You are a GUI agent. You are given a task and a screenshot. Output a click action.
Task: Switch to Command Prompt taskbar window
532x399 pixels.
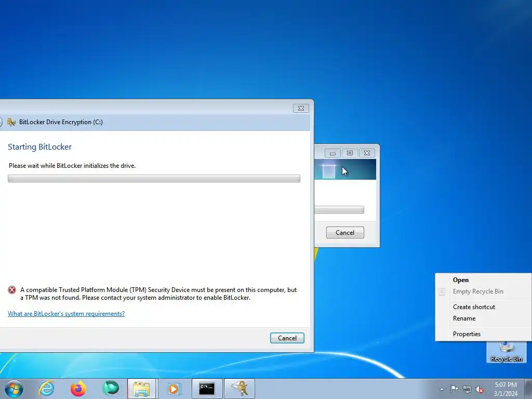point(207,389)
